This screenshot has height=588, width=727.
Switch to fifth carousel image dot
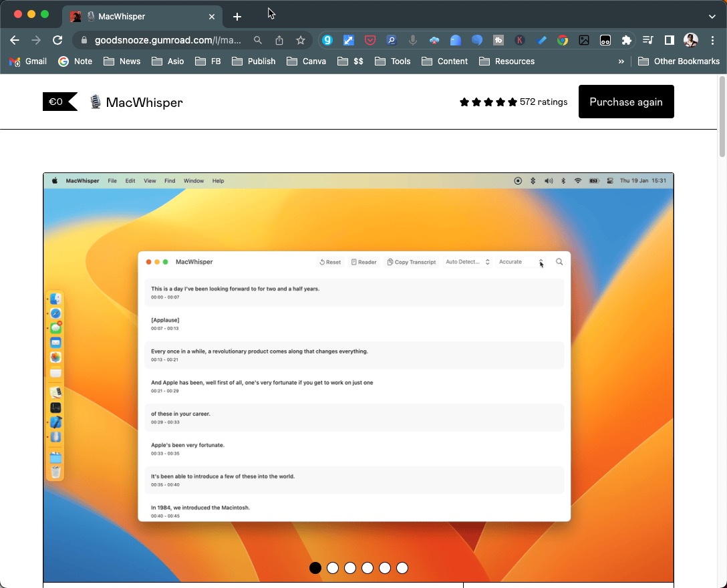coord(385,567)
